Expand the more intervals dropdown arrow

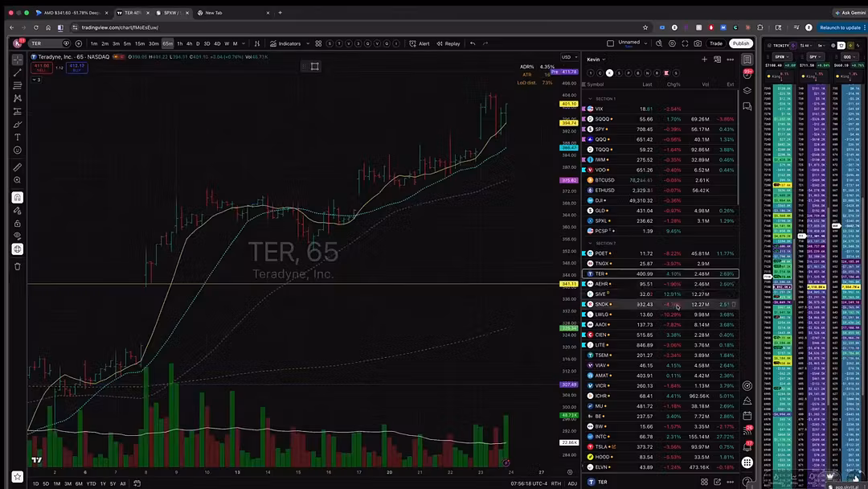coord(243,43)
